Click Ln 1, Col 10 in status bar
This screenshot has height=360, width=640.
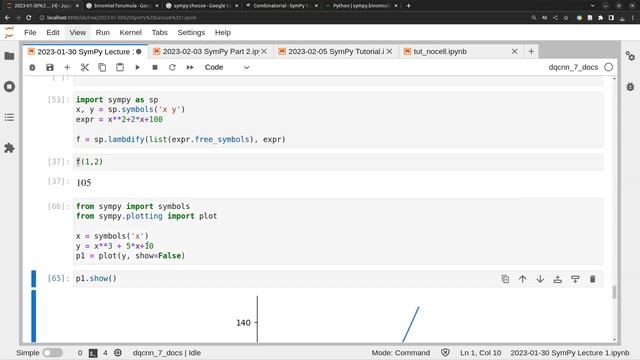[x=480, y=353]
